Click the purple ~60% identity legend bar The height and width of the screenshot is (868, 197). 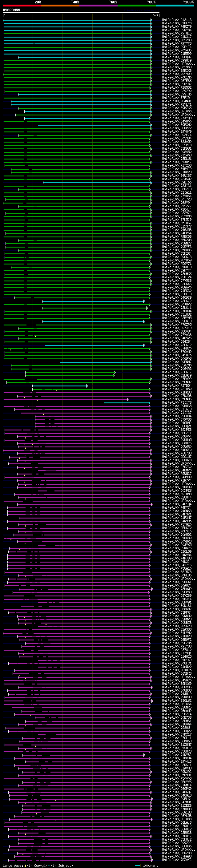pos(98,6)
